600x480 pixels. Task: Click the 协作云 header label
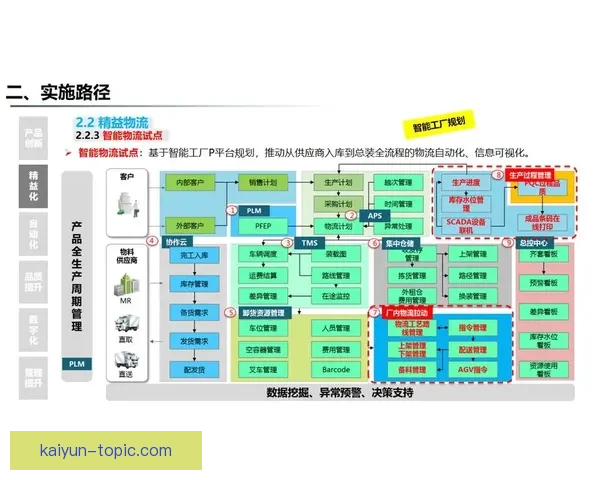click(177, 242)
